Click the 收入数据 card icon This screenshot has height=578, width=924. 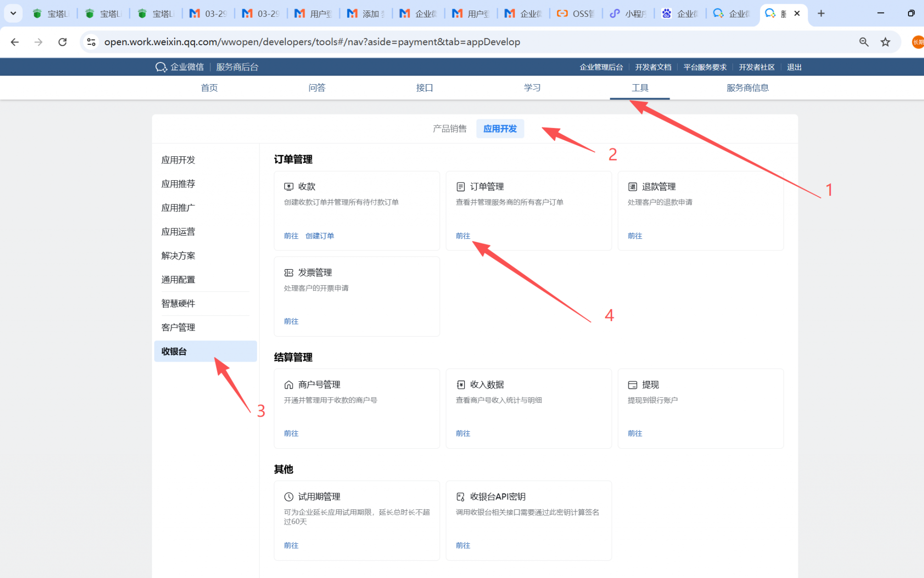point(461,385)
